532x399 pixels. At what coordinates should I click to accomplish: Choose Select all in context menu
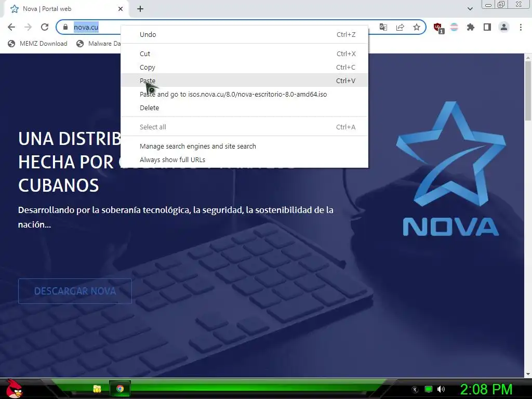(x=244, y=127)
